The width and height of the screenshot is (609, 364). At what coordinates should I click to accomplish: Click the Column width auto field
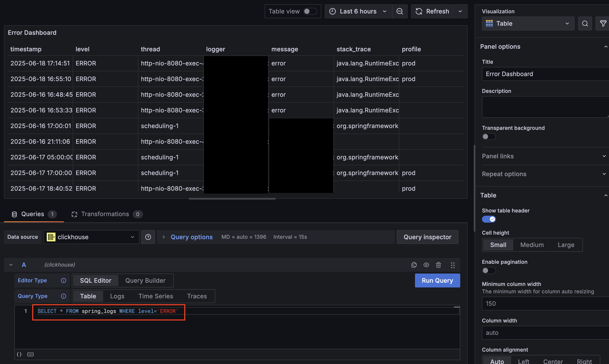545,333
